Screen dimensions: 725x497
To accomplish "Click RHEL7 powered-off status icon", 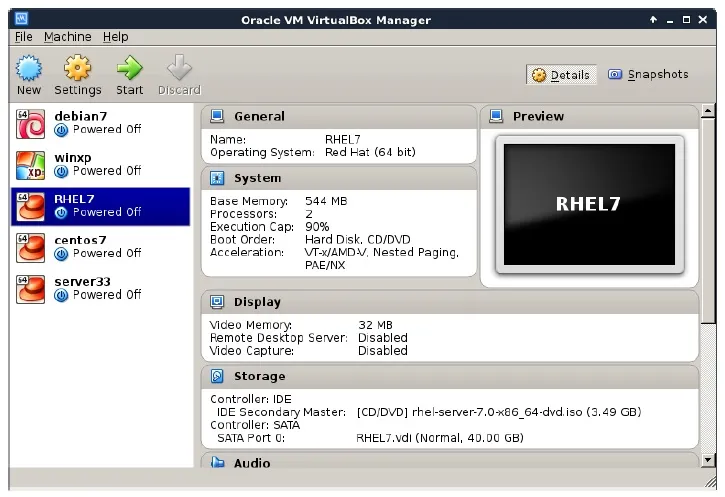I will pyautogui.click(x=61, y=213).
